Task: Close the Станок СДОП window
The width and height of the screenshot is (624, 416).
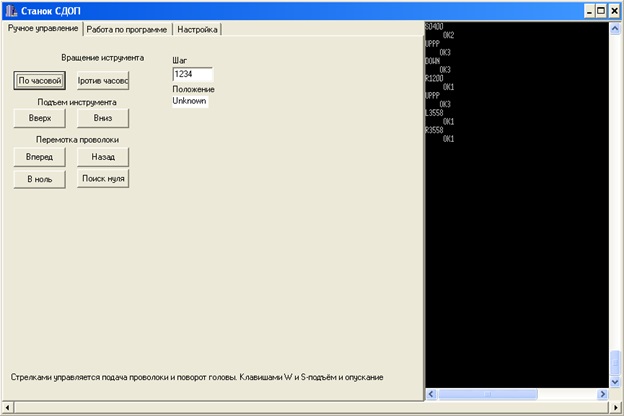Action: coord(615,11)
